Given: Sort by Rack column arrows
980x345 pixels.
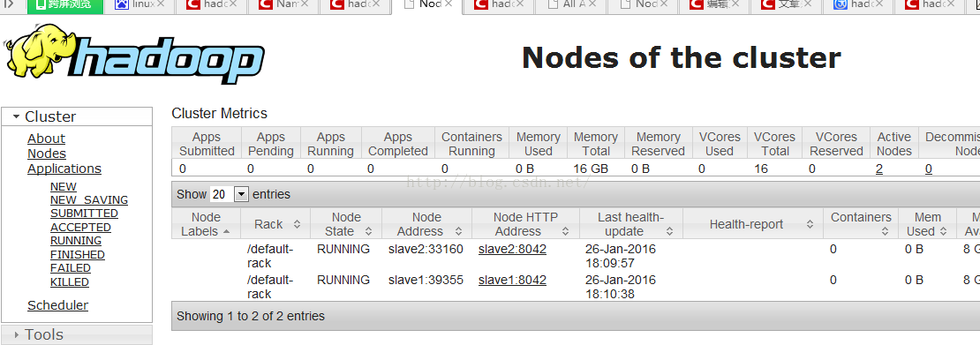Looking at the screenshot, I should pyautogui.click(x=297, y=224).
